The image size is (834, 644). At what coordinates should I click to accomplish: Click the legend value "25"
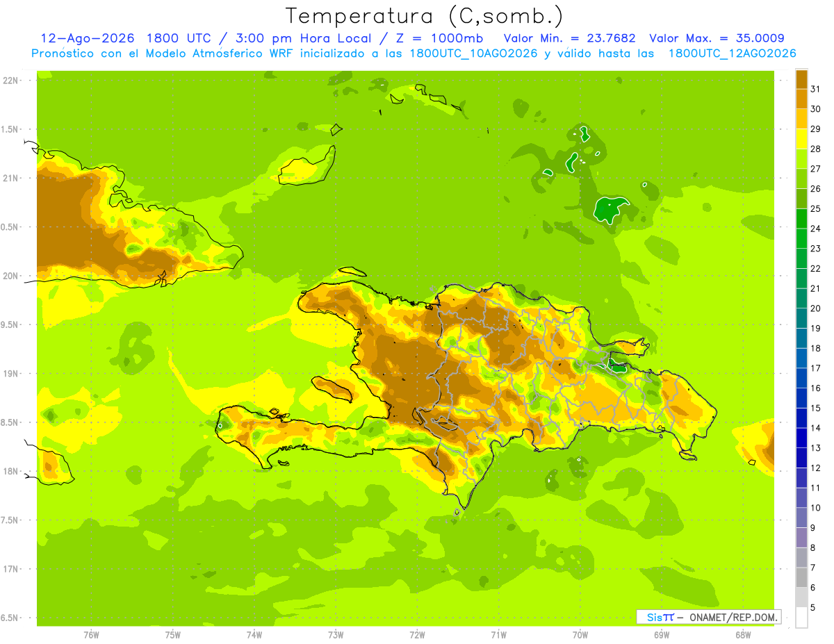point(816,208)
